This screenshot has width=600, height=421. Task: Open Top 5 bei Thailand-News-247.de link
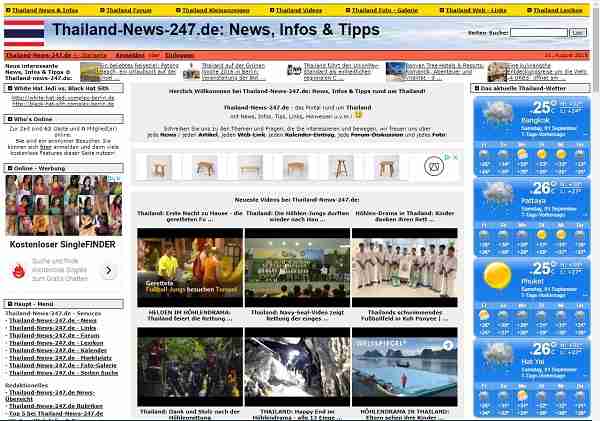point(56,413)
